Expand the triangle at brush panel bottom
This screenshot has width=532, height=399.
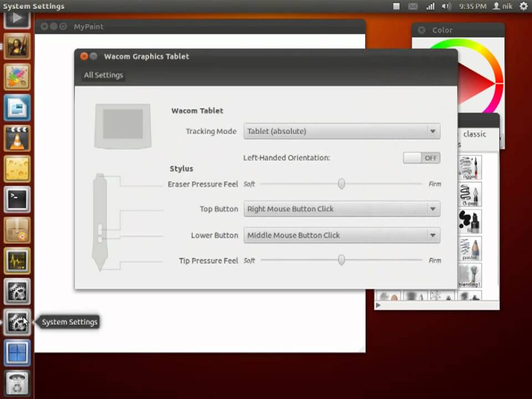click(x=378, y=305)
